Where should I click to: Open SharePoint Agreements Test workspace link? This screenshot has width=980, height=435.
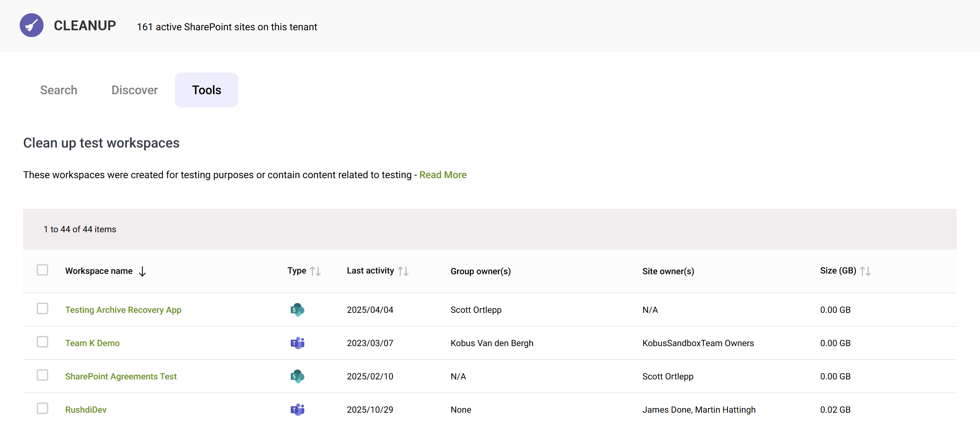tap(121, 376)
